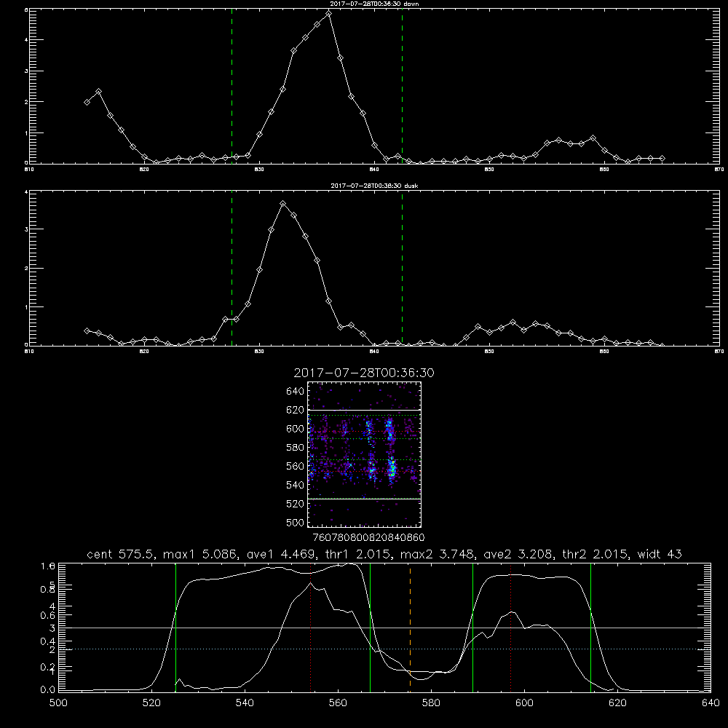Click the x-axis labels below the spectral image
This screenshot has width=728, height=728.
point(369,537)
